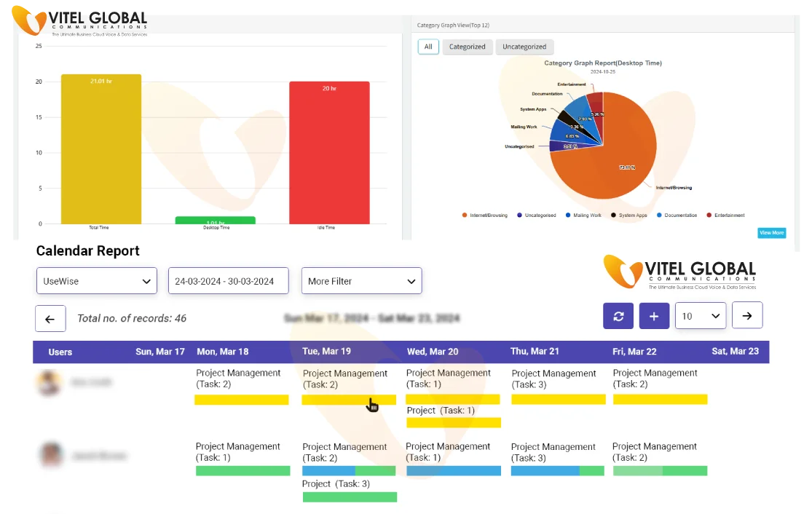Image resolution: width=812 pixels, height=514 pixels.
Task: Select the Uncategorized tab
Action: click(x=524, y=47)
